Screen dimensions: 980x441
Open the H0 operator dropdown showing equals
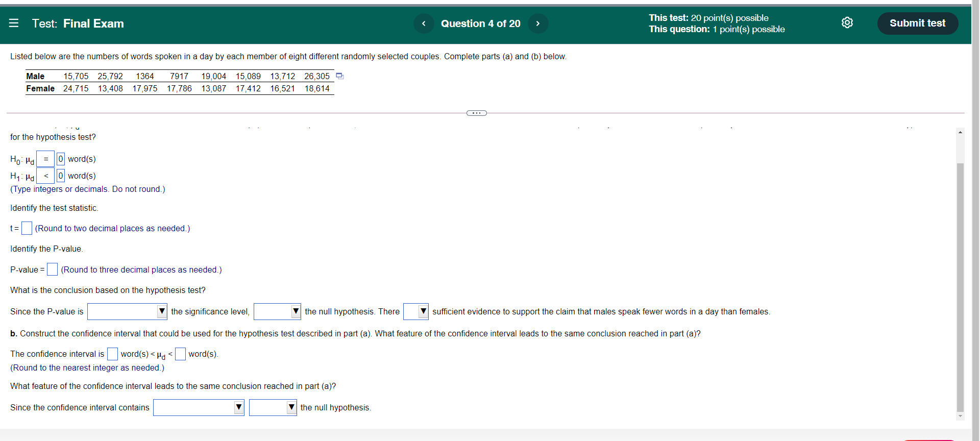(45, 159)
